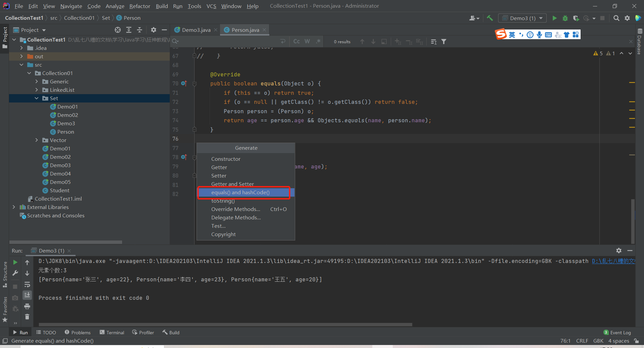Expand the Vector folder in project tree

[x=37, y=140]
